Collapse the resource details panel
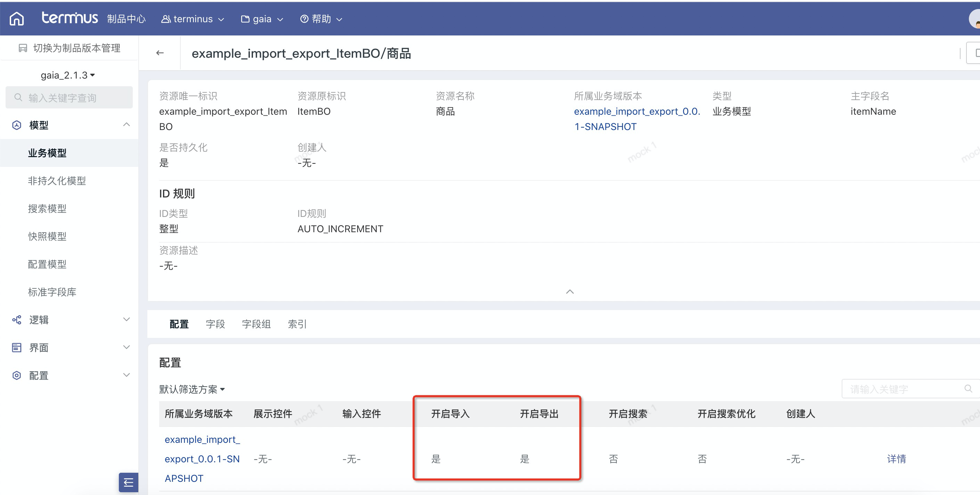The image size is (980, 495). click(570, 291)
